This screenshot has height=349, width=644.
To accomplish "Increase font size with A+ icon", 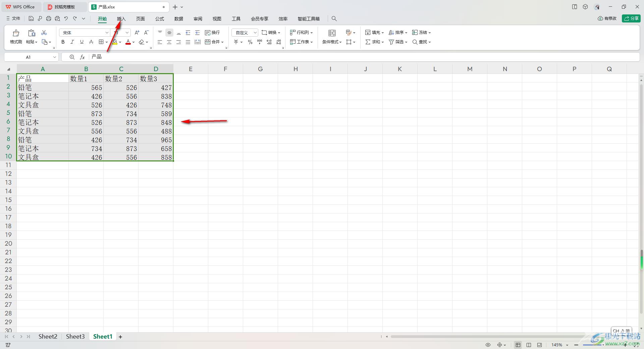I will tap(137, 33).
